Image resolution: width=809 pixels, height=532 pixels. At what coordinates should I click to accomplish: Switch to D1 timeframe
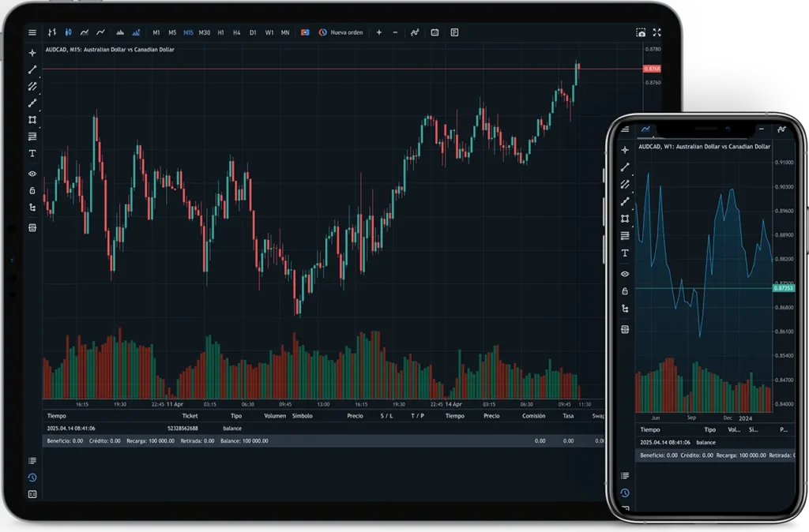tap(253, 32)
